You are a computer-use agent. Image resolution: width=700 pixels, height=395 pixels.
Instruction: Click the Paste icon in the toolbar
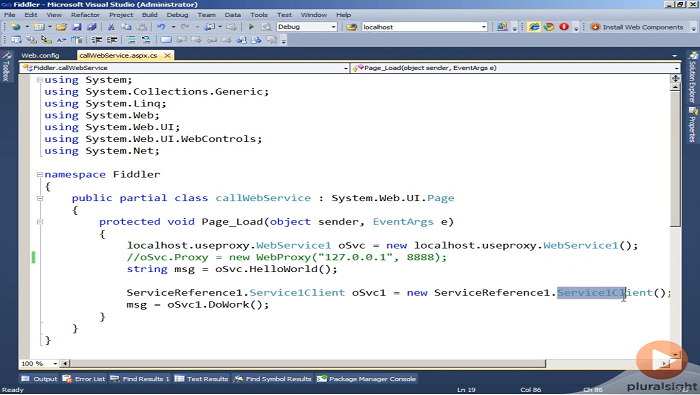142,27
